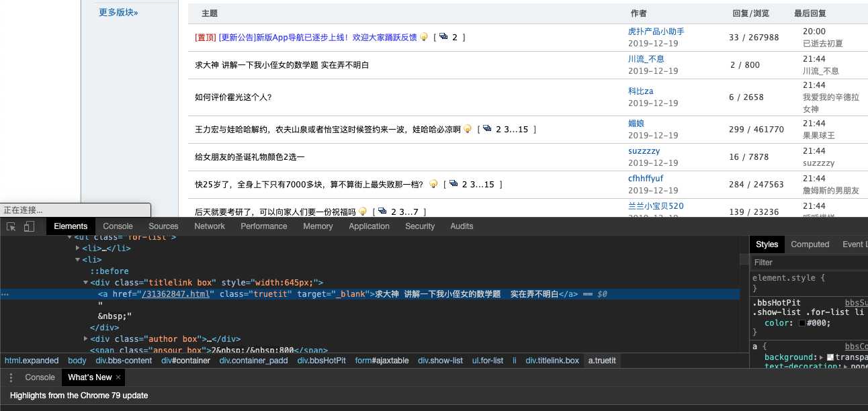Image resolution: width=868 pixels, height=411 pixels.
Task: Click lightbulb icon on pinned 新版App post
Action: click(424, 37)
